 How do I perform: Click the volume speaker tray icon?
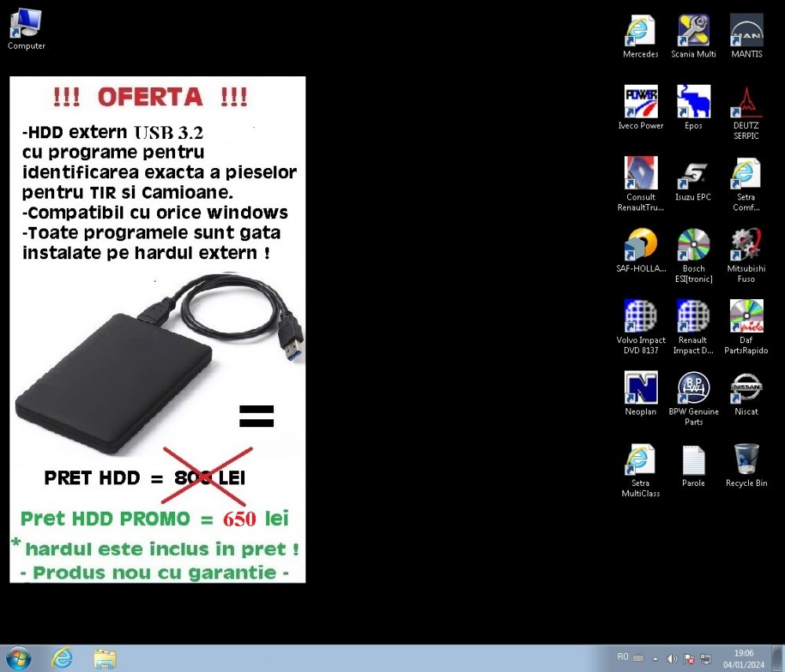coord(673,659)
